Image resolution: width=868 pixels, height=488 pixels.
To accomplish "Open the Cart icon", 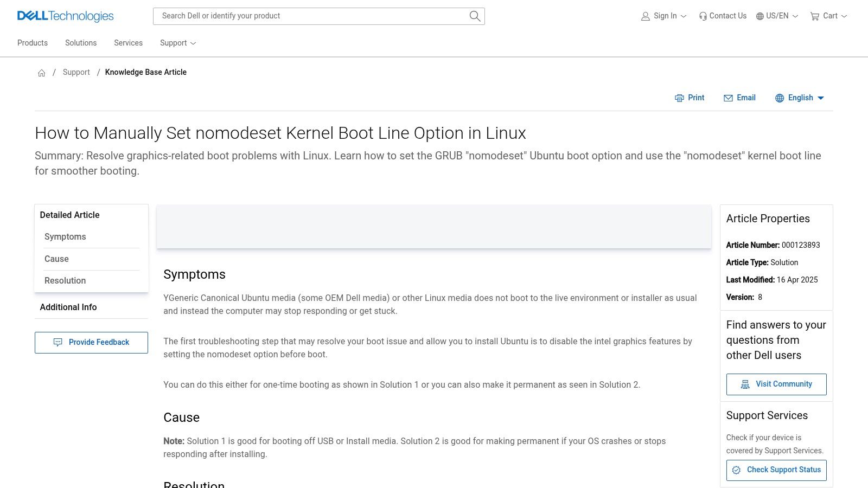I will (x=814, y=16).
